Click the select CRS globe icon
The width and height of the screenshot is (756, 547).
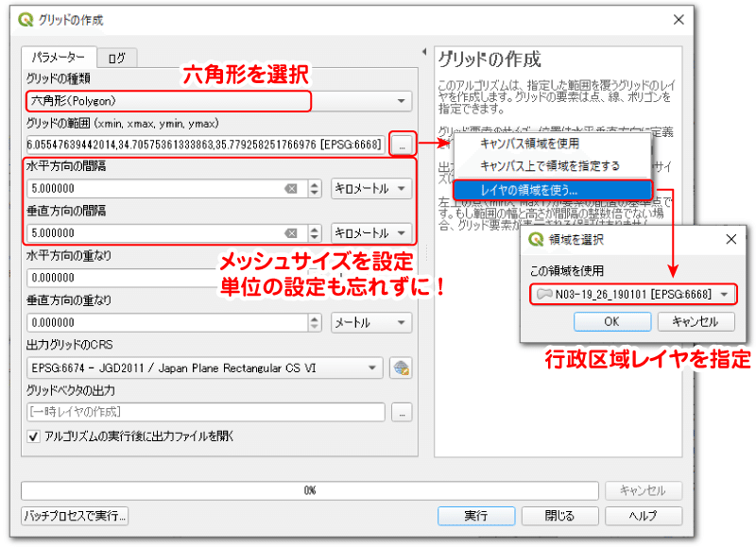(401, 368)
